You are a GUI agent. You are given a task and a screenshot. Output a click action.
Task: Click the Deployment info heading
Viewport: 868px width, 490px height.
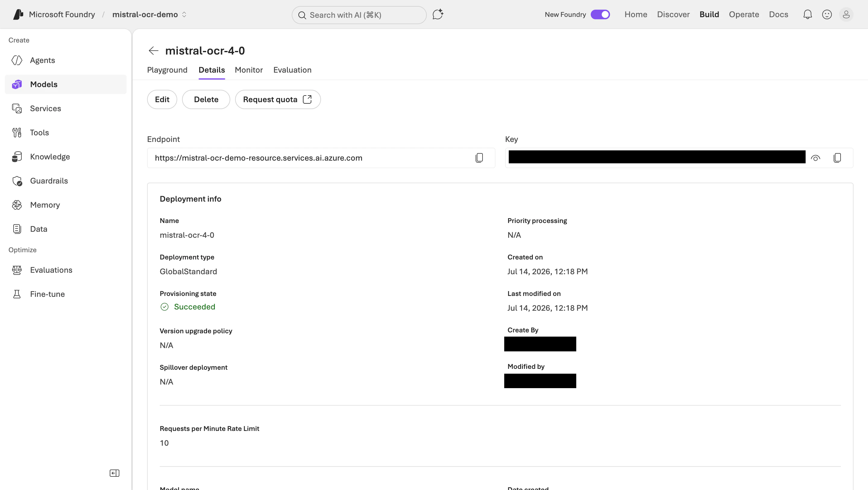pyautogui.click(x=190, y=199)
